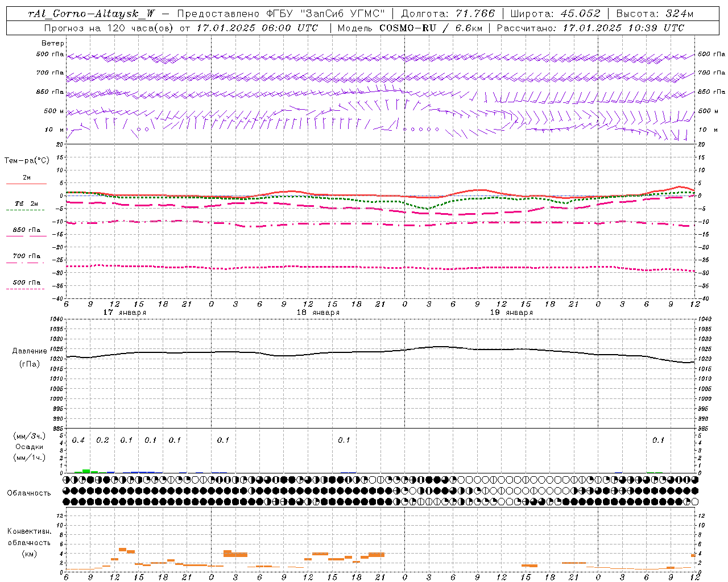Viewport: 728px width, 582px height.
Task: Click the "0.4" precipitation amount
Action: tap(78, 440)
